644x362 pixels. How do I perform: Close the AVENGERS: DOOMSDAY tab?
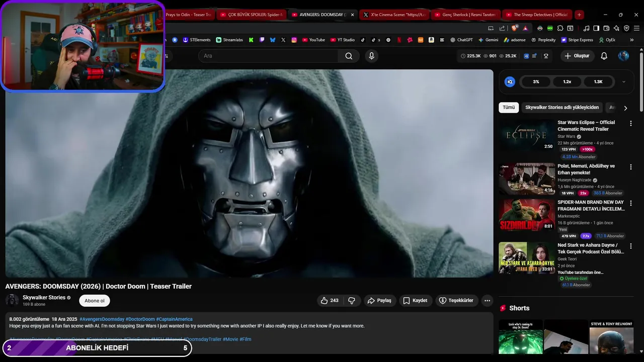pos(352,15)
